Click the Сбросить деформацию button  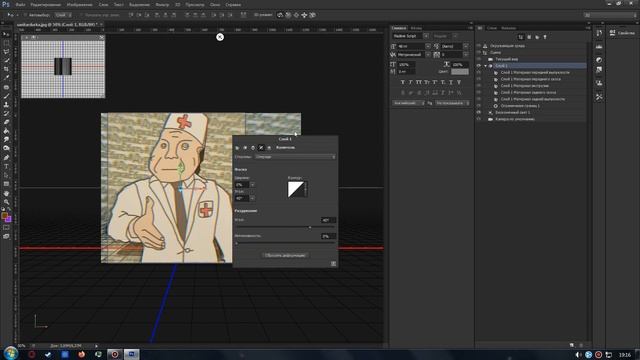pyautogui.click(x=285, y=256)
